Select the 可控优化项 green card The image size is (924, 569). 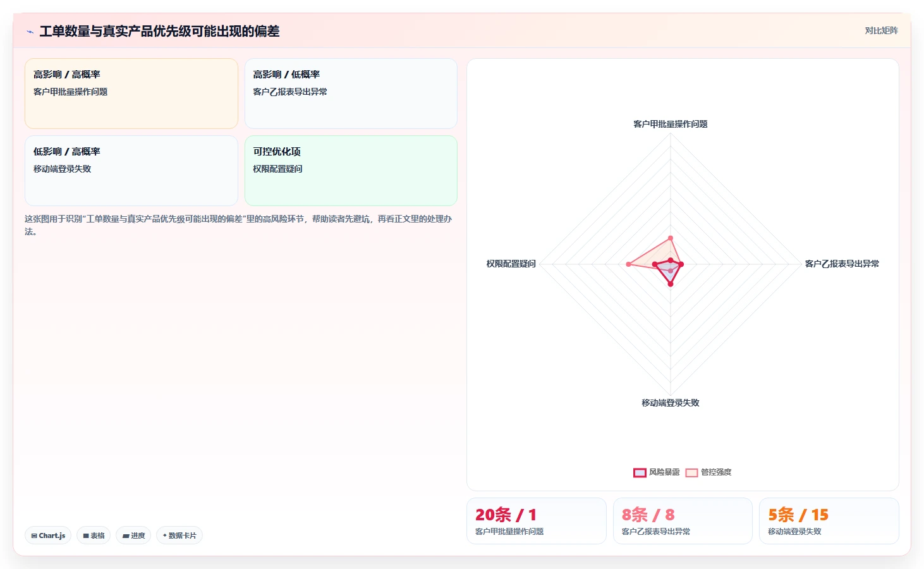pos(351,171)
